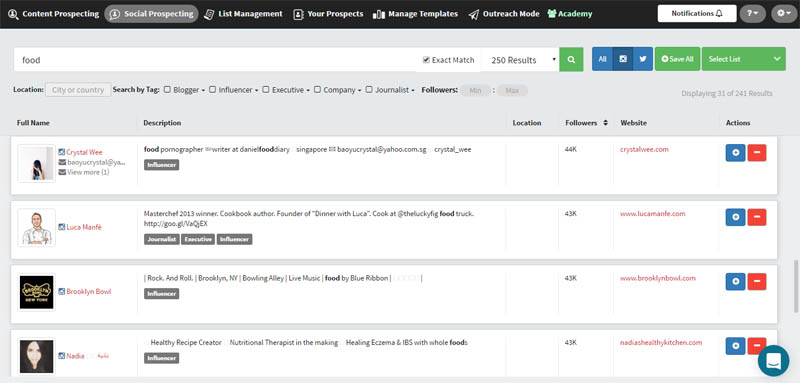The width and height of the screenshot is (800, 383).
Task: Sort by Followers column arrows
Action: (606, 123)
